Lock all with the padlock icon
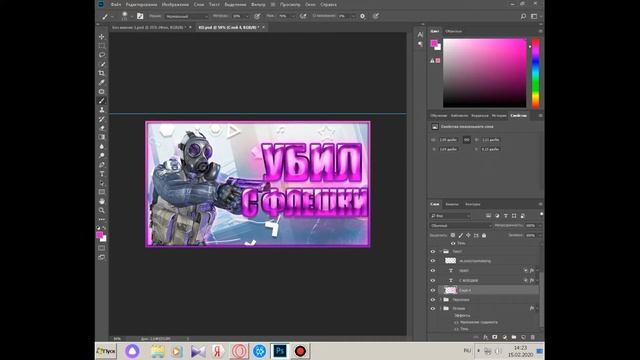This screenshot has width=640, height=360. tap(484, 236)
